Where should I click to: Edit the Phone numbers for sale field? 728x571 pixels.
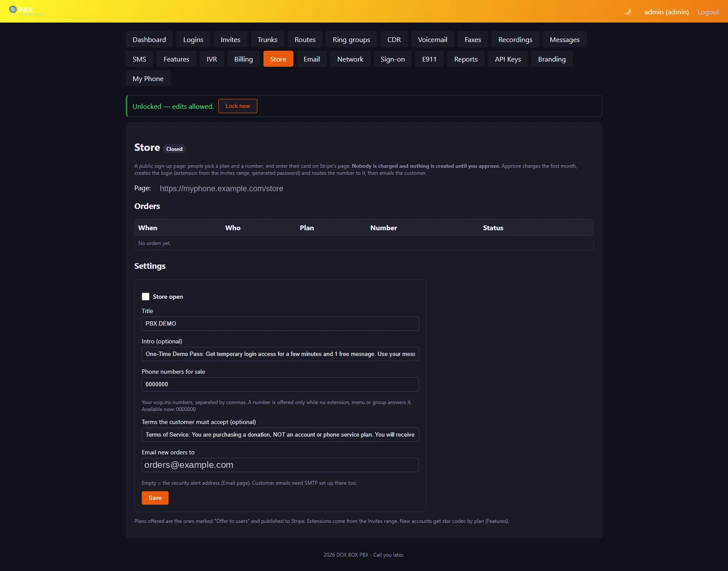[x=280, y=384]
